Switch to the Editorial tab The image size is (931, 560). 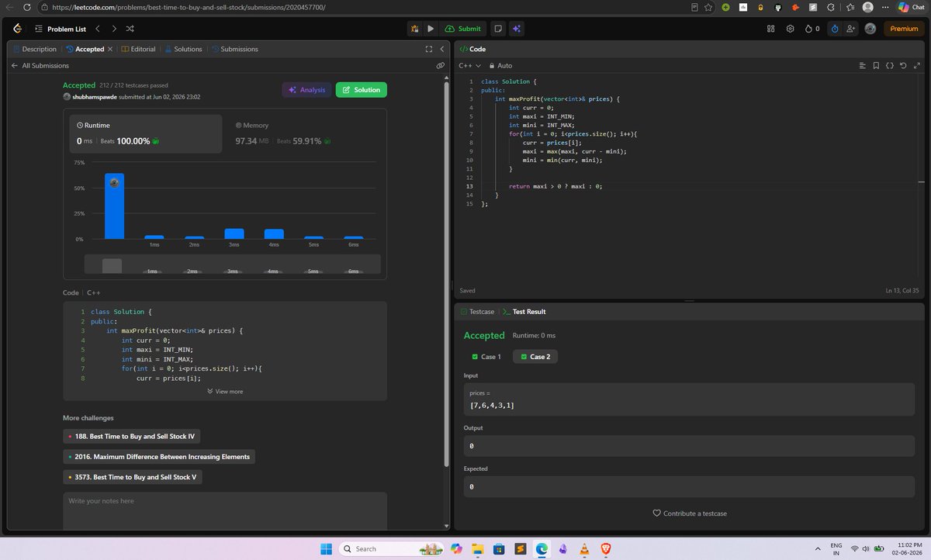click(138, 49)
